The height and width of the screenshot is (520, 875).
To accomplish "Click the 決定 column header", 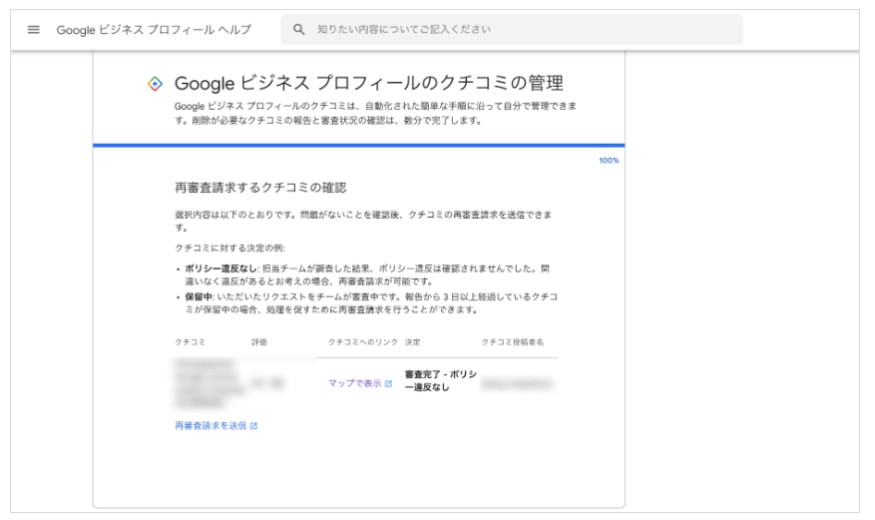I will click(412, 342).
